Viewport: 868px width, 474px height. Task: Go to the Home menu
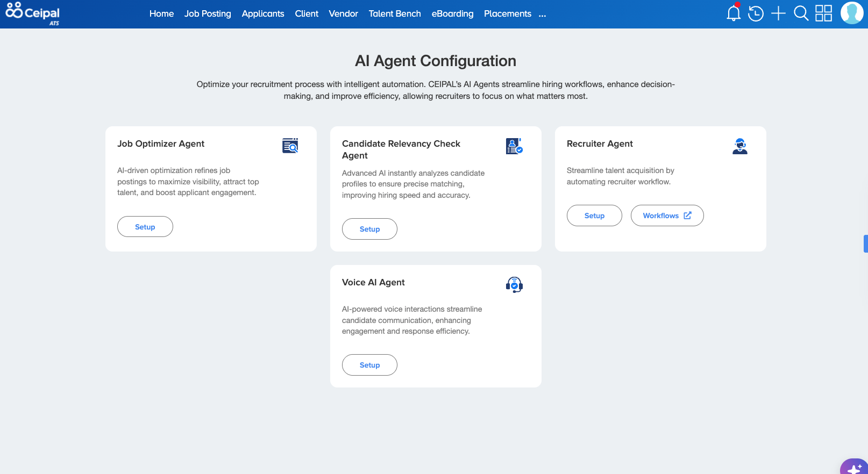(x=161, y=13)
